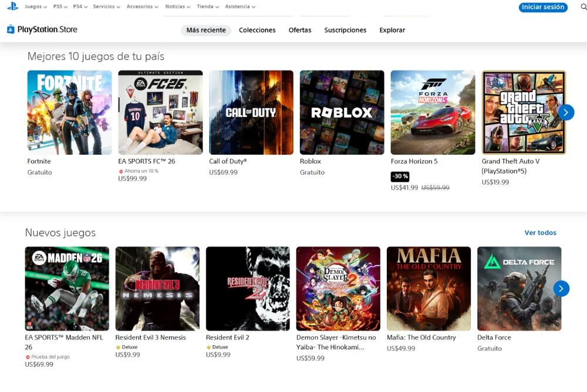Viewport: 587px width, 392px height.
Task: Advance the Mejores 10 juegos carousel arrow
Action: [565, 112]
